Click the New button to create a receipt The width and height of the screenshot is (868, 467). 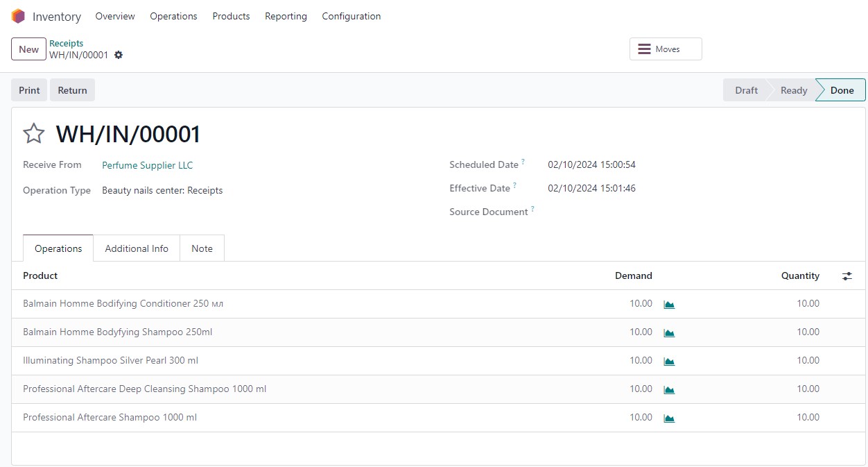[28, 49]
